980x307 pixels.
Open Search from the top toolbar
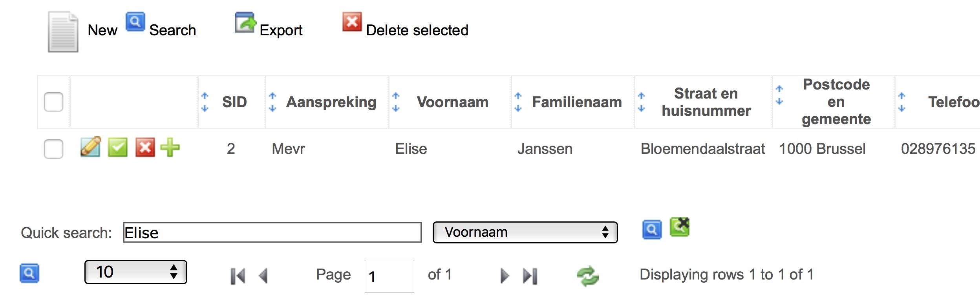[135, 22]
